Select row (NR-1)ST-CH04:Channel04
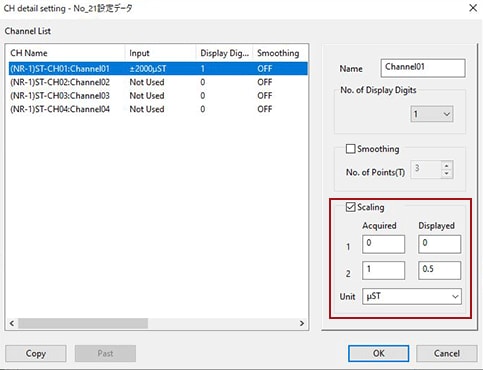The height and width of the screenshot is (370, 483). (x=158, y=109)
